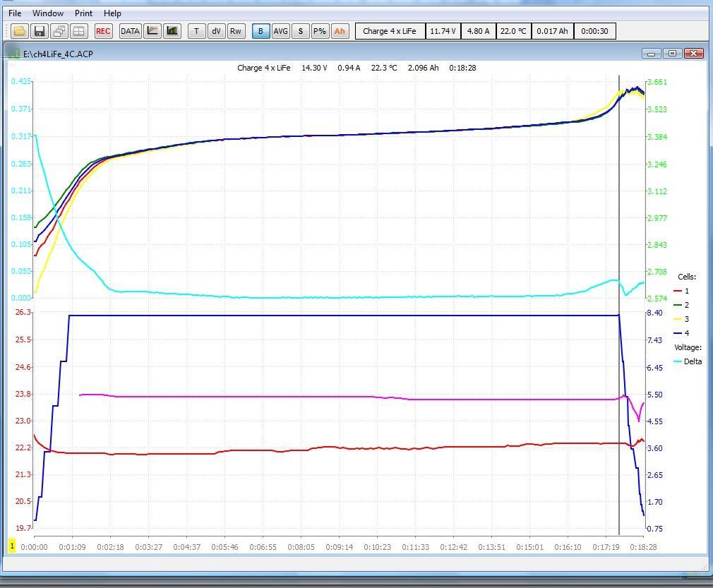Click the E:\ch4LiFe_4C.ACP window title
This screenshot has height=588, width=713.
[x=58, y=54]
